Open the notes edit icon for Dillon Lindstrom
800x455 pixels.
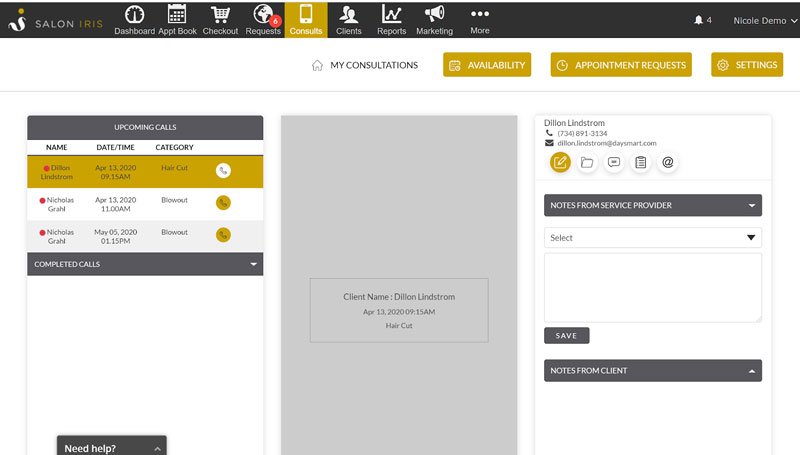tap(560, 162)
